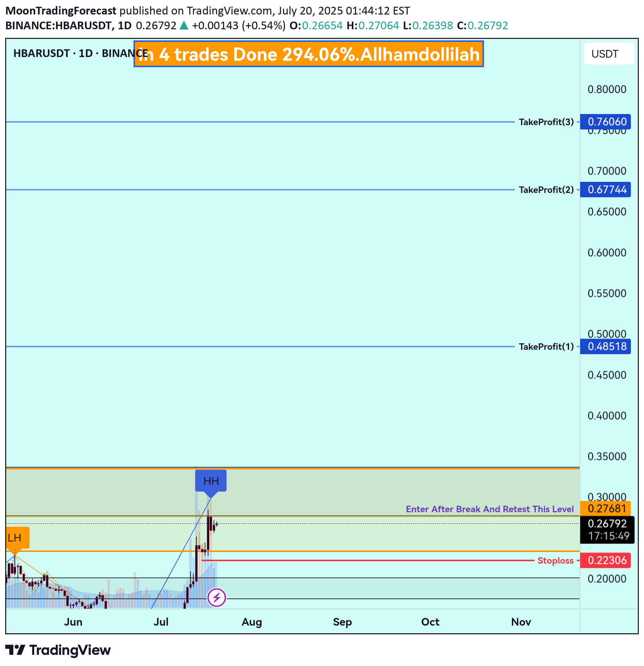
Task: Click the 'TakeProfit(2)' line label
Action: 546,190
